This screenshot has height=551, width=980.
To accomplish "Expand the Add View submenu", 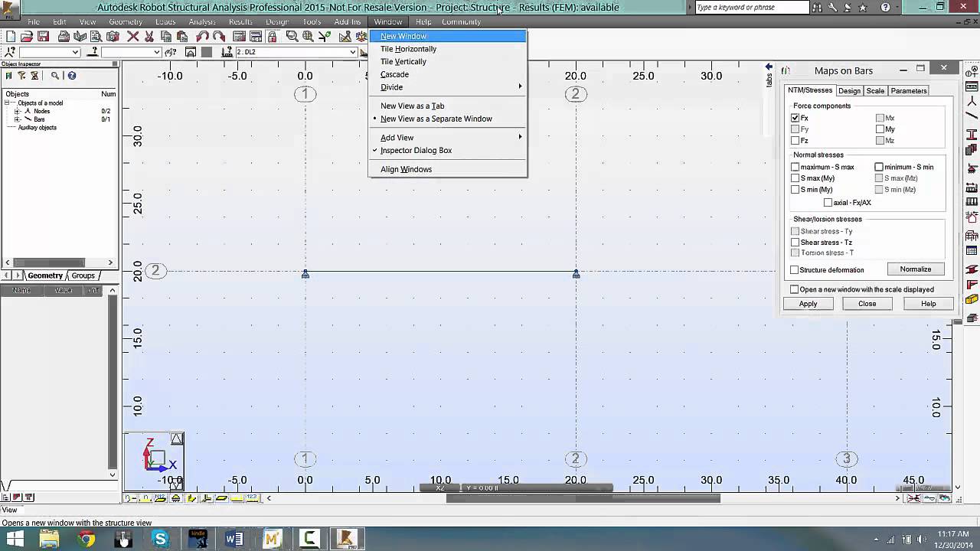I will [447, 138].
